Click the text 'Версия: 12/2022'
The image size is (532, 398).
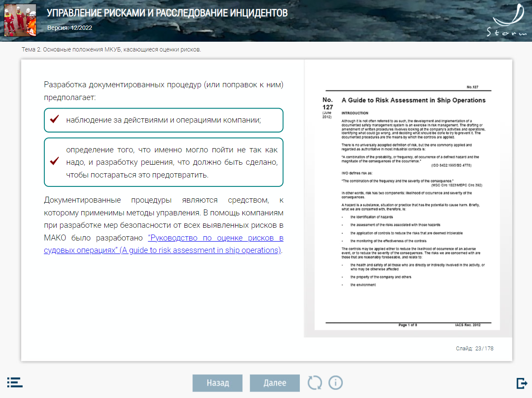[69, 28]
